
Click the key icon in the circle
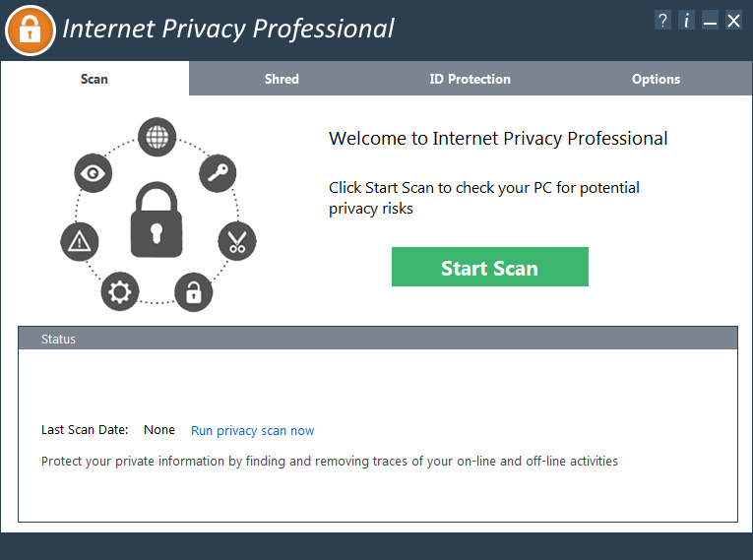pyautogui.click(x=218, y=174)
